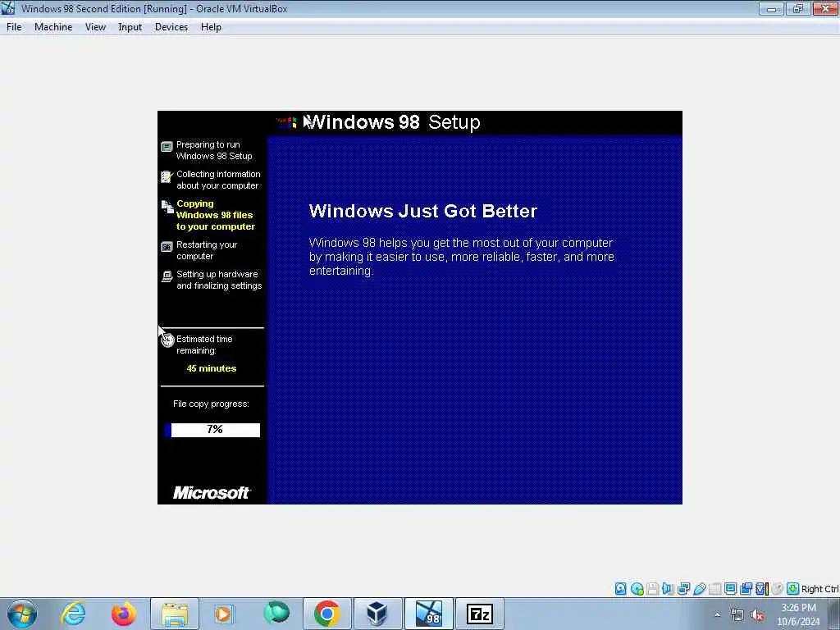840x630 pixels.
Task: Click the Preparing to run Setup step icon
Action: pos(167,146)
